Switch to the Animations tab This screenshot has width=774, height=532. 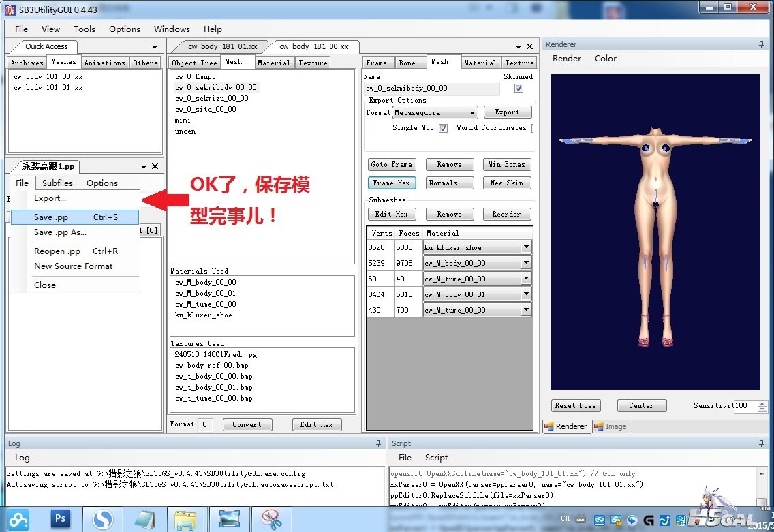105,63
